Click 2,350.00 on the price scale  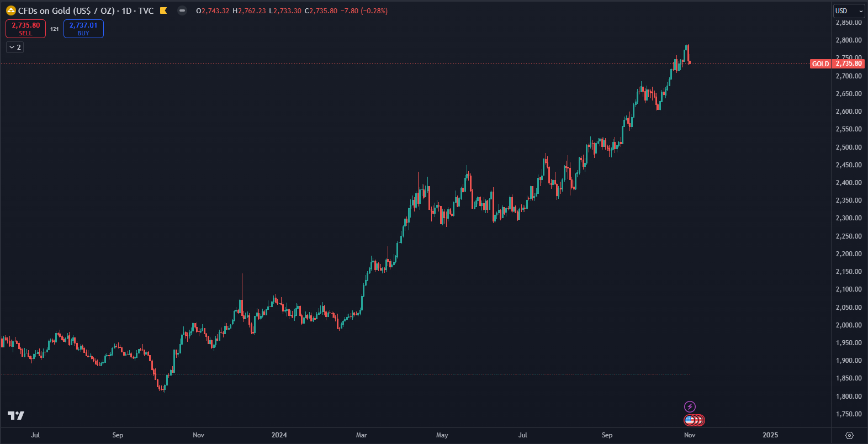coord(849,200)
